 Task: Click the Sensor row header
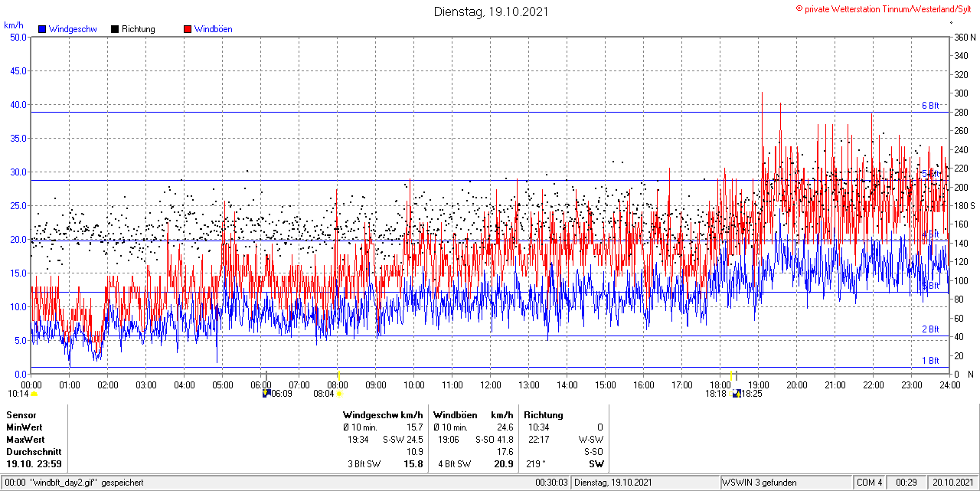pyautogui.click(x=21, y=415)
